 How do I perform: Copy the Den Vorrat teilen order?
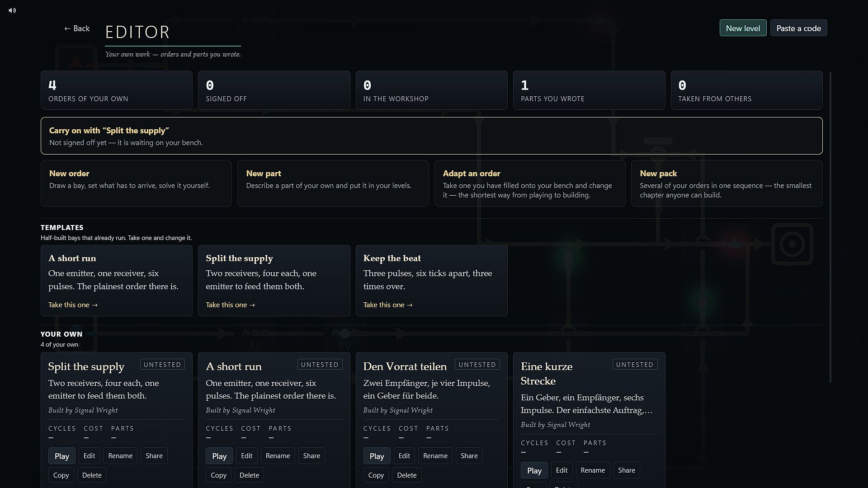tap(376, 475)
